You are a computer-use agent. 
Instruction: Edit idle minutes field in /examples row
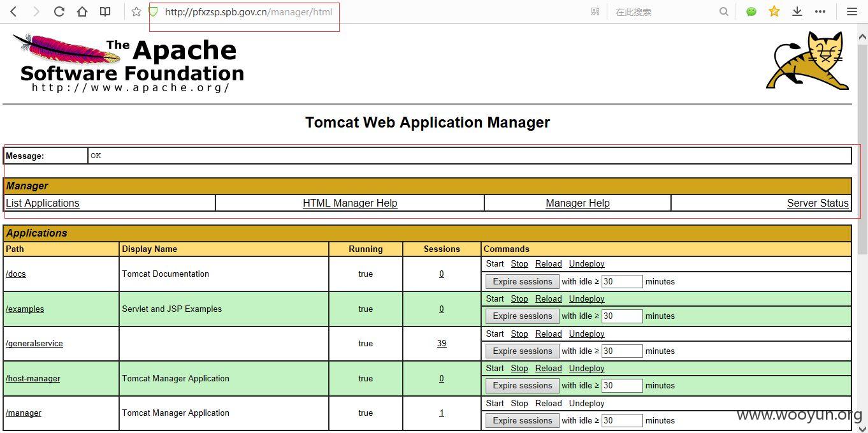[x=622, y=316]
